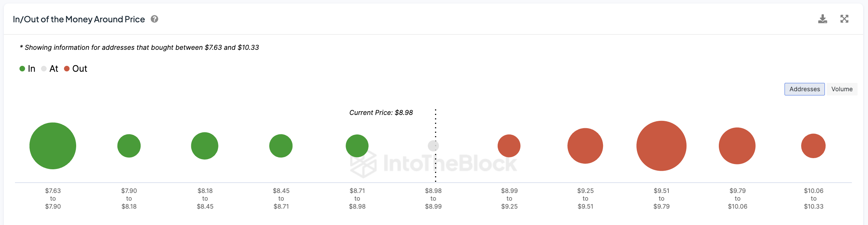Switch to Volume view
Screen dimensions: 868x225
[842, 89]
